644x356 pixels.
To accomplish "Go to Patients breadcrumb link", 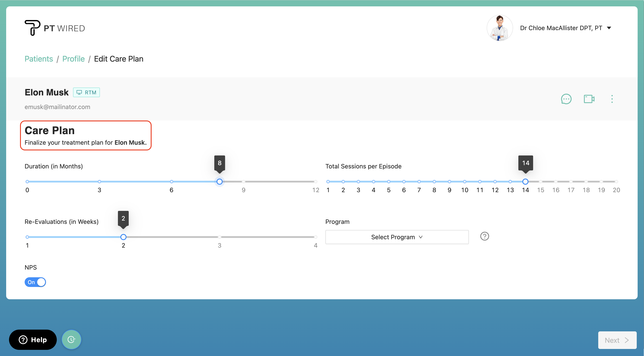I will click(x=39, y=59).
